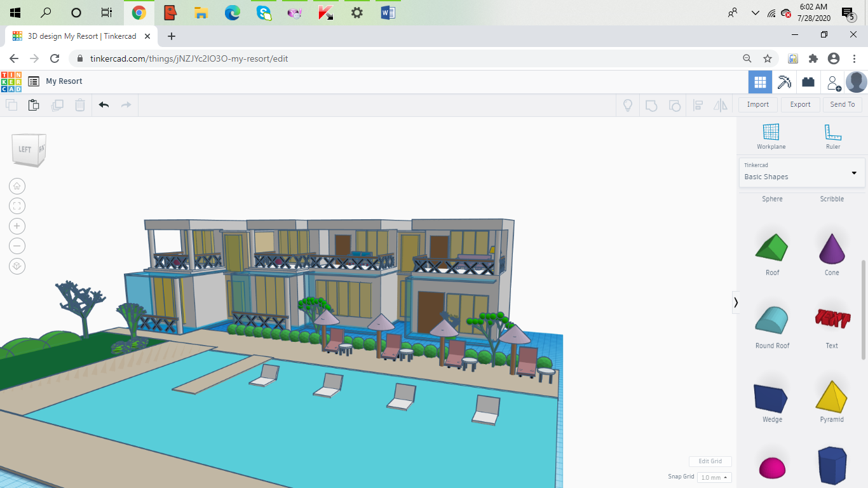Click the view cube LEFT face

(25, 149)
